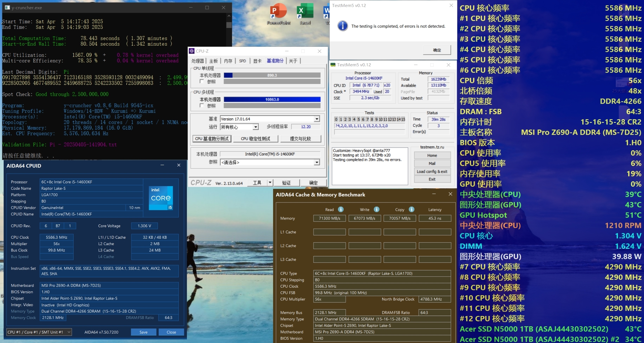Click TestMem5 Time 39m 28s status value
The height and width of the screenshot is (343, 644).
point(438,119)
